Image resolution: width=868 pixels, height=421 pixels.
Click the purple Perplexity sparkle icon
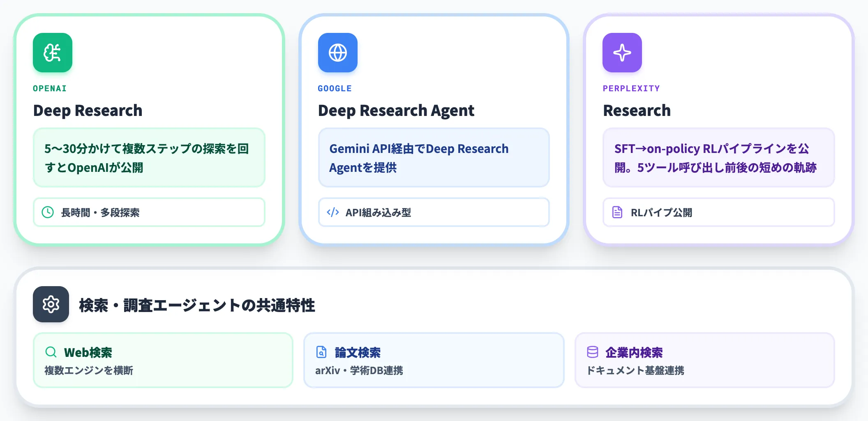622,53
